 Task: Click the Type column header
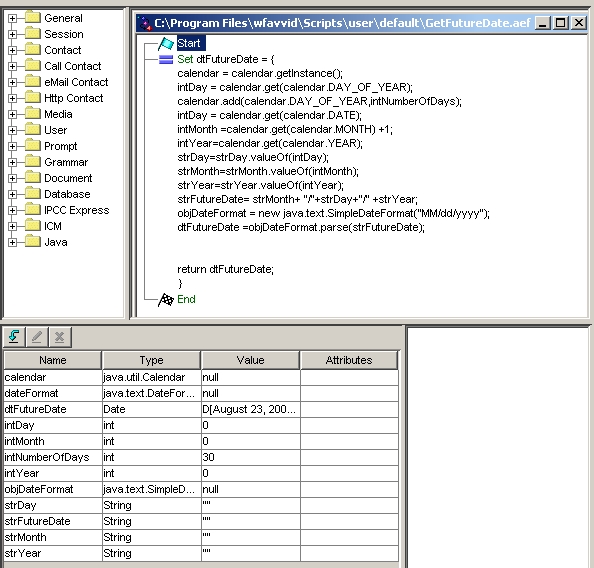151,360
